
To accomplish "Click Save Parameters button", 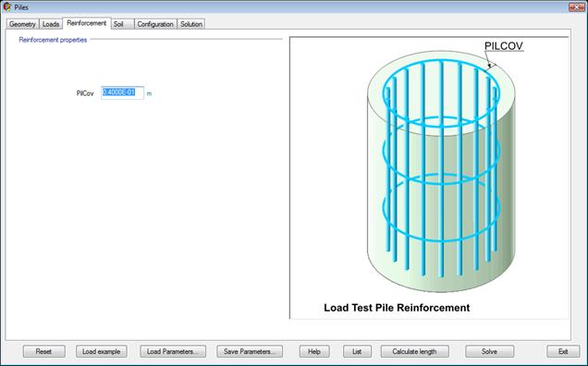I will coord(250,351).
